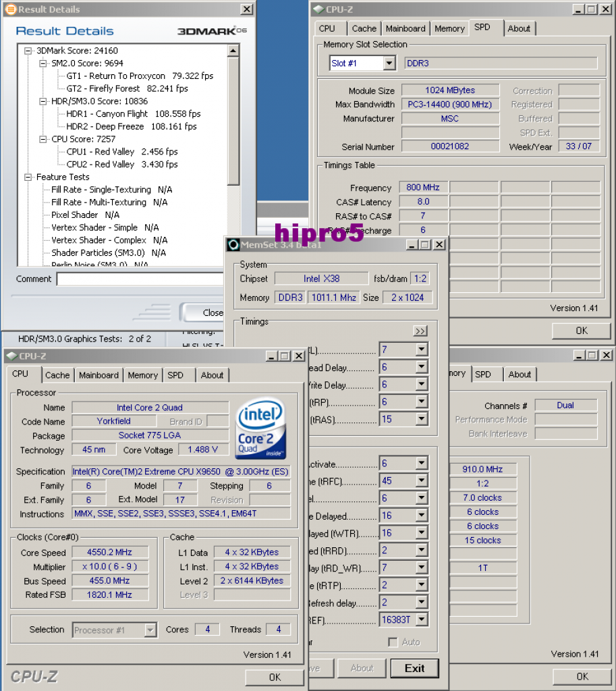The width and height of the screenshot is (616, 691).
Task: Select CPU2 - Red Valley result row
Action: [x=122, y=165]
